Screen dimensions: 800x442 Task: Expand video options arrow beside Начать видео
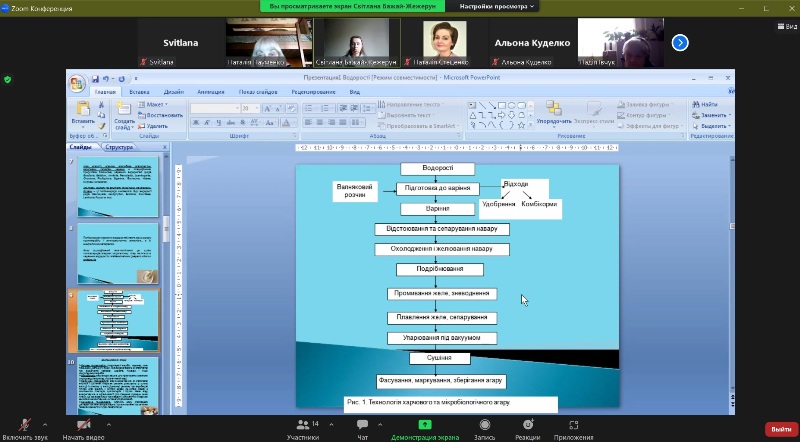108,424
